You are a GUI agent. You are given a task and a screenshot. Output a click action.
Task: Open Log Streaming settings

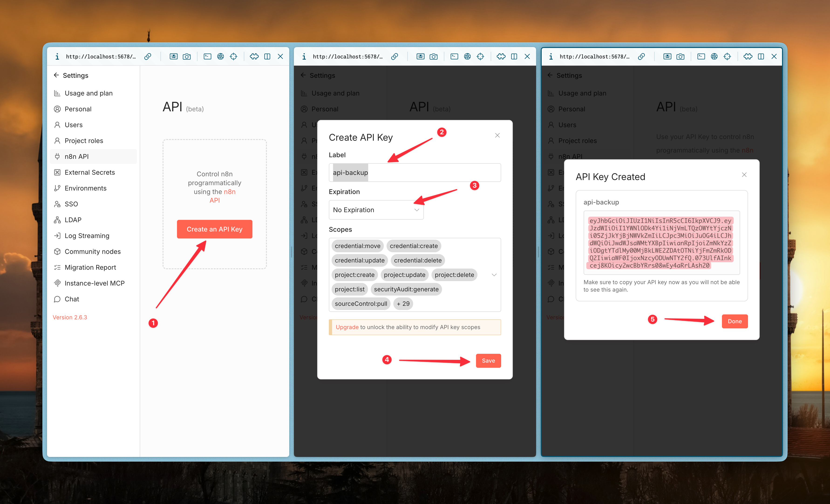point(87,235)
